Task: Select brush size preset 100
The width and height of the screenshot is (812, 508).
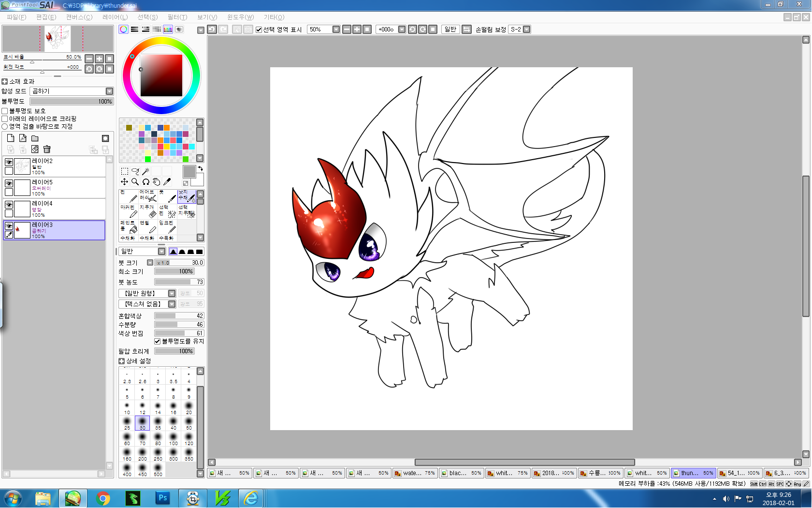Action: pos(174,439)
